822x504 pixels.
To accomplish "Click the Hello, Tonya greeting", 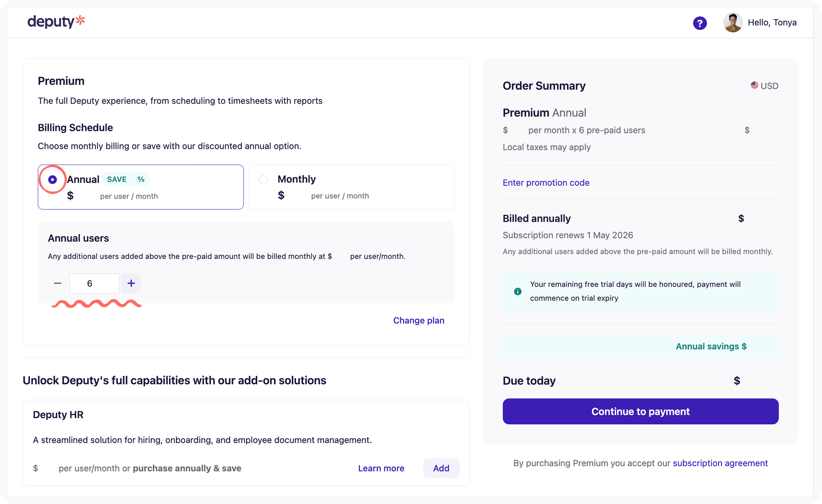I will click(772, 22).
